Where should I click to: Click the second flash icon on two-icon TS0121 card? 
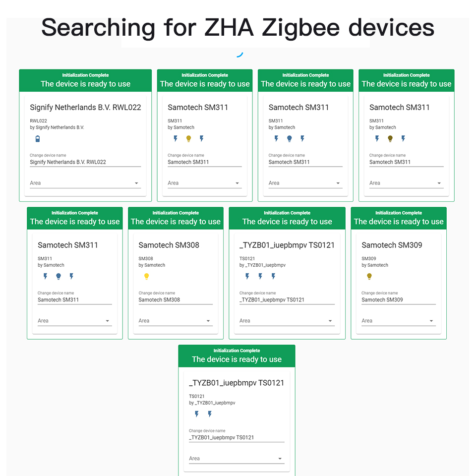tap(210, 414)
